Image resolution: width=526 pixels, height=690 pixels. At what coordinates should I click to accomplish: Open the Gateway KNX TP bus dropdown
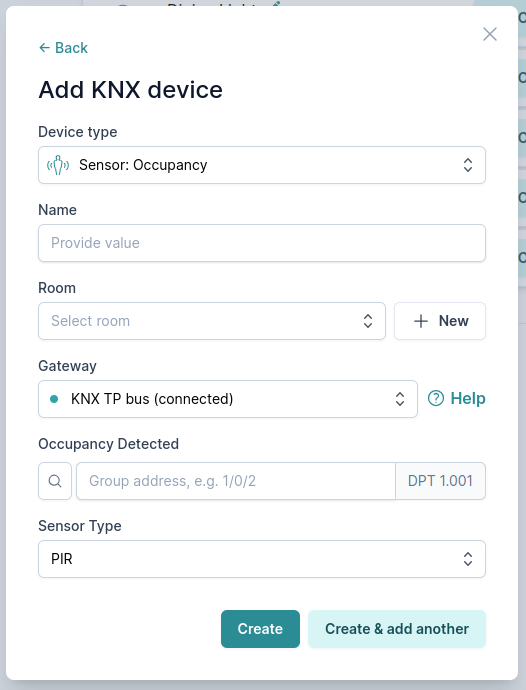click(228, 399)
